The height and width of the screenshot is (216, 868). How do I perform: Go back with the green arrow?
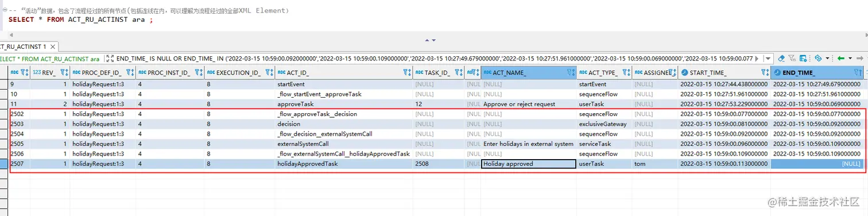[841, 58]
